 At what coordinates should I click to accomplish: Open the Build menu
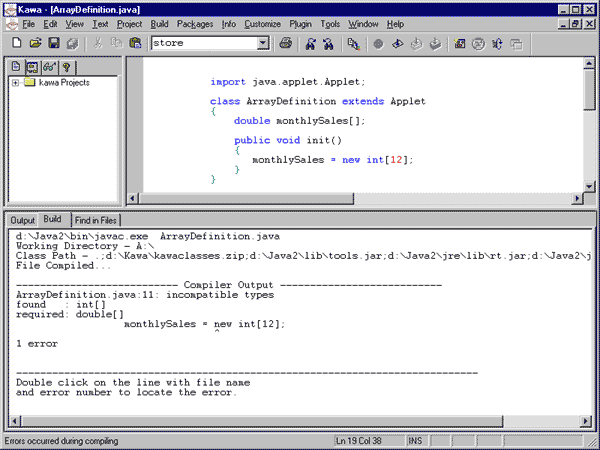159,24
